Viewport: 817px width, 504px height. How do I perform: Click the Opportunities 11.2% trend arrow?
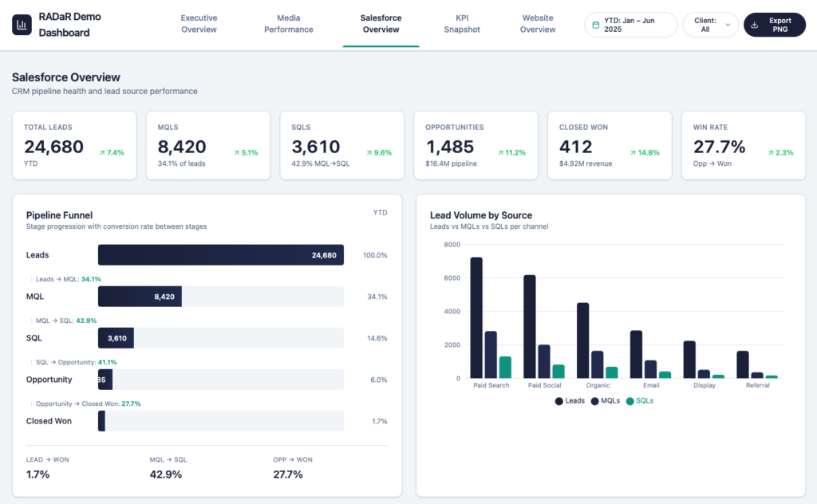tap(501, 152)
